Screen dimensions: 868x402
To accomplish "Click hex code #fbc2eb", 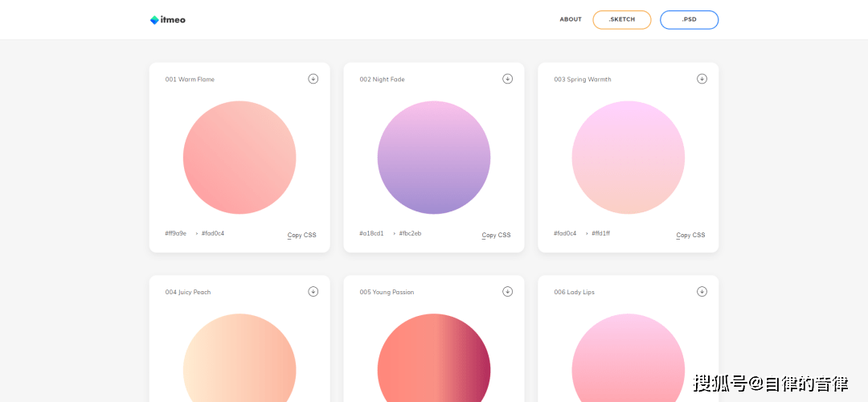I will 410,233.
